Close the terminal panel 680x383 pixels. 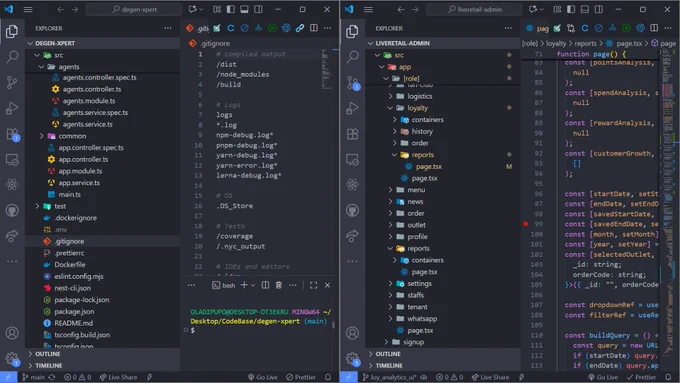click(327, 285)
